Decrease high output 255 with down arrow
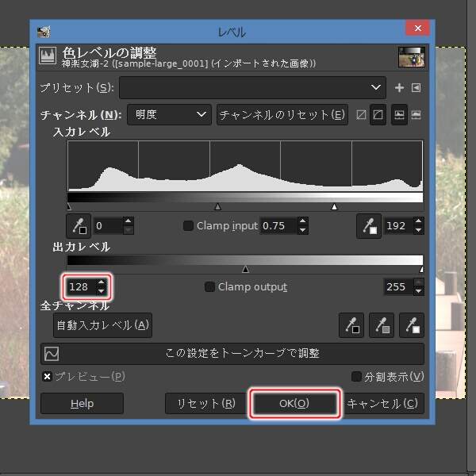476x476 pixels. pyautogui.click(x=419, y=291)
